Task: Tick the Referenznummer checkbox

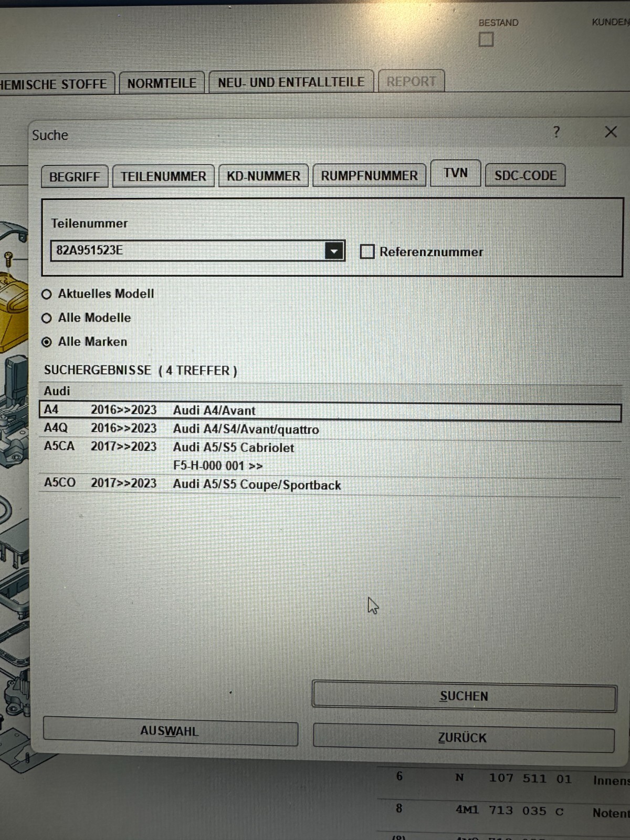Action: click(x=367, y=251)
